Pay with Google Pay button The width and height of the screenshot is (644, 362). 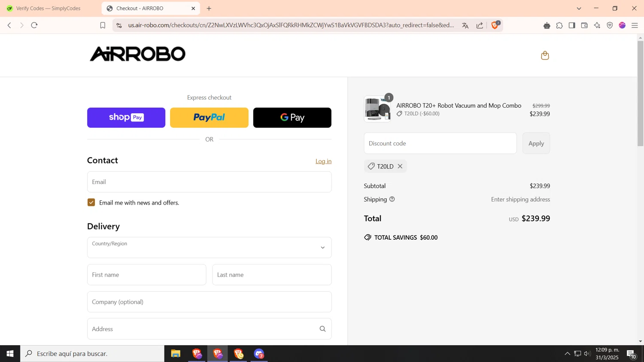pos(292,118)
